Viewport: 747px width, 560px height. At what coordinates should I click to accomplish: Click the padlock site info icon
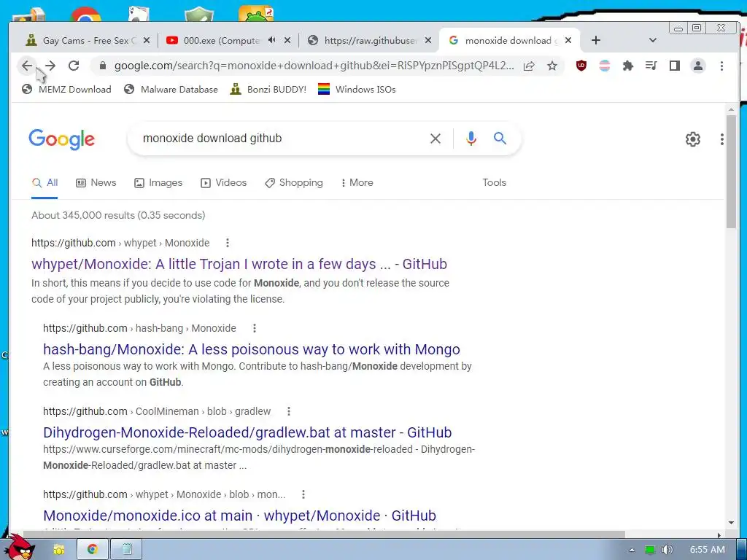pos(102,66)
